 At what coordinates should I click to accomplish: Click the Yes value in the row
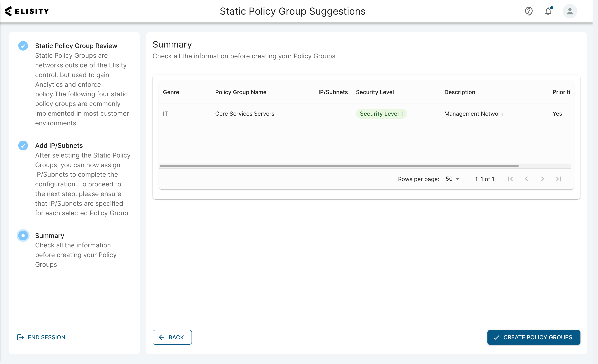pyautogui.click(x=557, y=114)
